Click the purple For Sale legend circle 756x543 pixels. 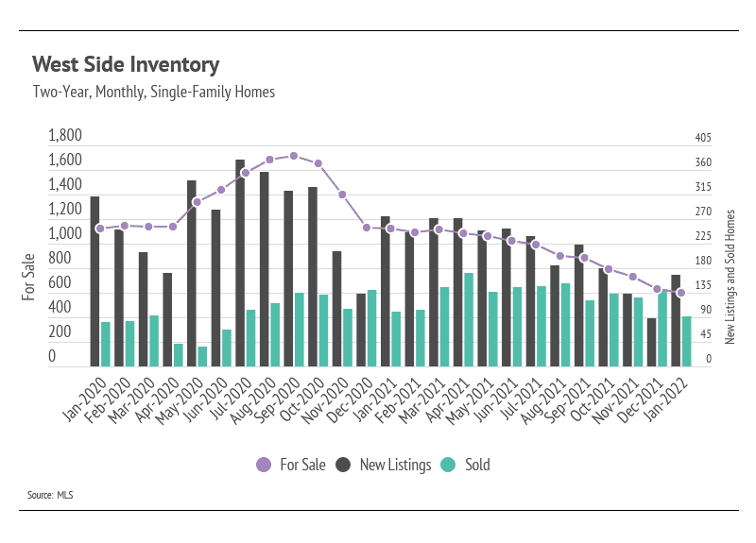[264, 465]
